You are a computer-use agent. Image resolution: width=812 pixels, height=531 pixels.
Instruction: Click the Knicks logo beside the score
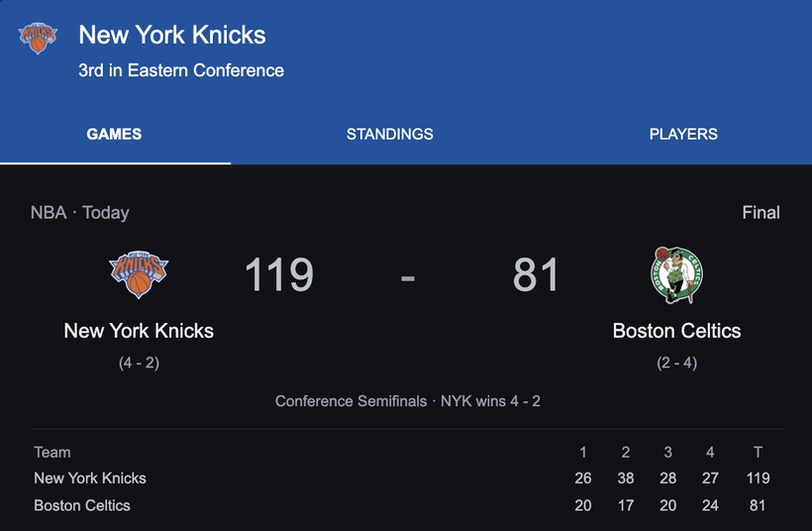[x=139, y=274]
